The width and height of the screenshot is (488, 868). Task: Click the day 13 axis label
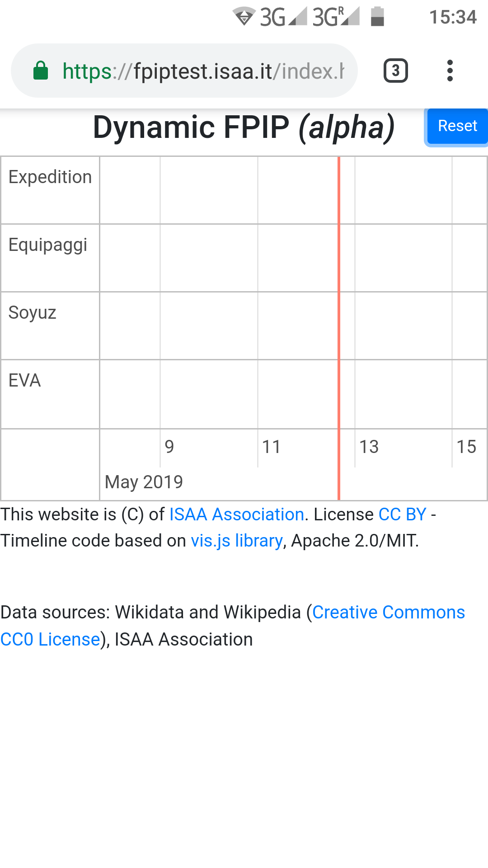[x=369, y=447]
